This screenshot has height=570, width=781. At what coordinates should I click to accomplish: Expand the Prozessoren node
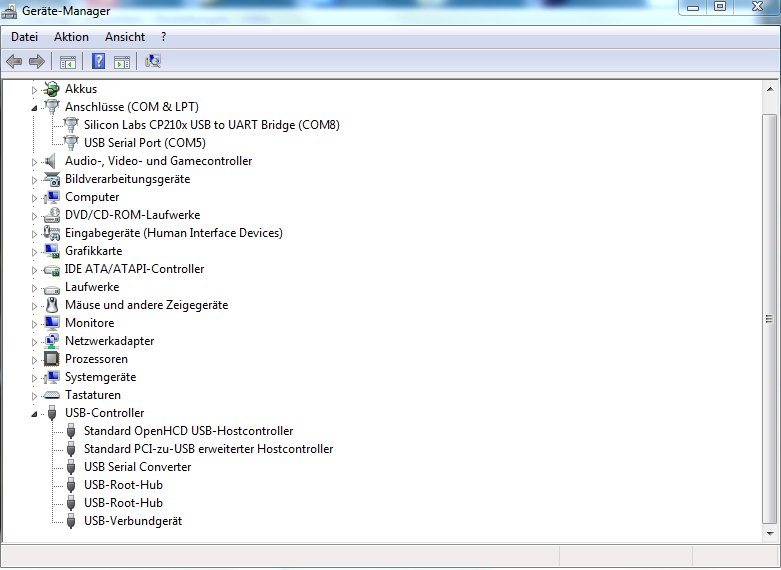(34, 360)
